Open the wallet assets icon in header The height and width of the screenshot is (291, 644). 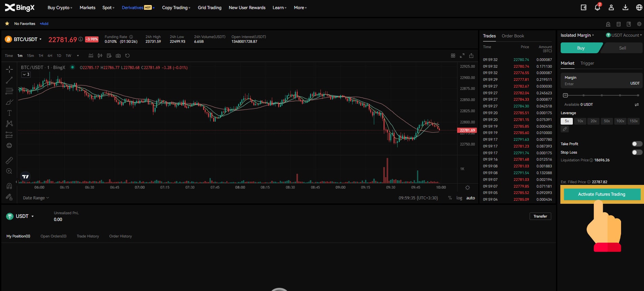pos(584,7)
